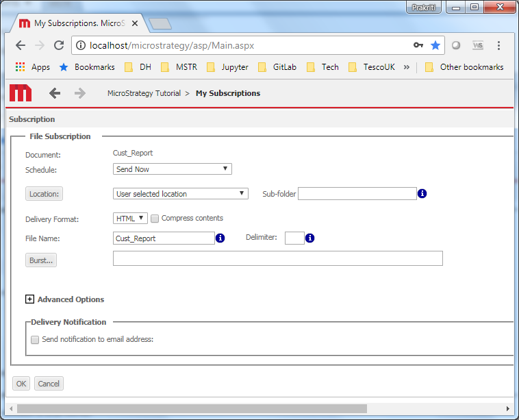Click the info icon beside File Name field
Viewport: 519px width, 420px height.
pyautogui.click(x=220, y=238)
